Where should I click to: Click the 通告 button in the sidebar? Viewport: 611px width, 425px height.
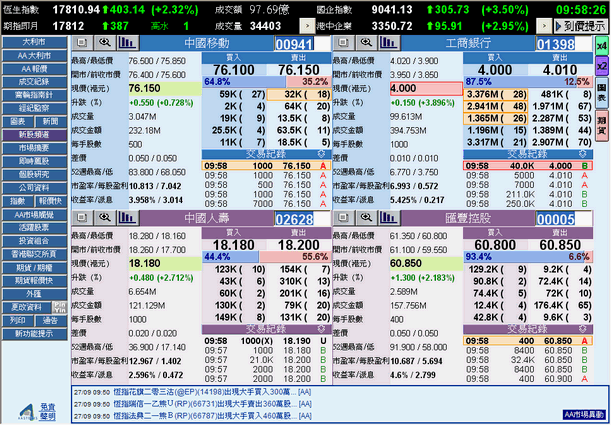(x=51, y=321)
